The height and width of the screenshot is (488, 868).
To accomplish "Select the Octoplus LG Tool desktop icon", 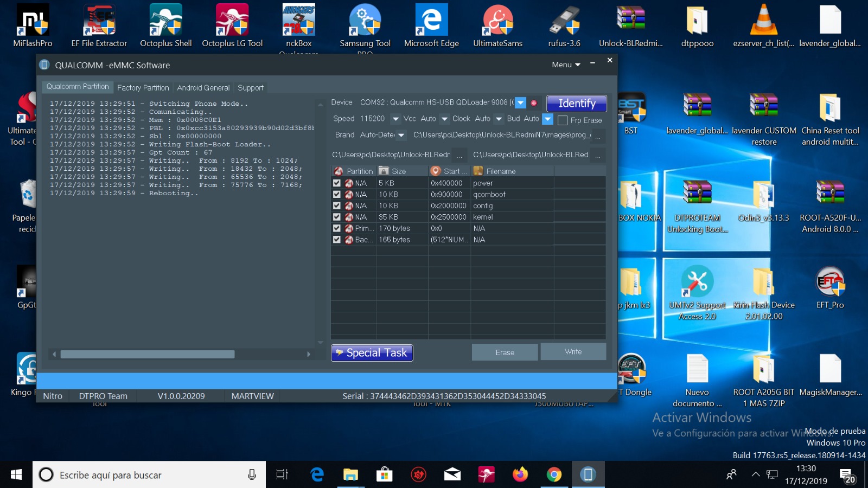I will pyautogui.click(x=232, y=25).
